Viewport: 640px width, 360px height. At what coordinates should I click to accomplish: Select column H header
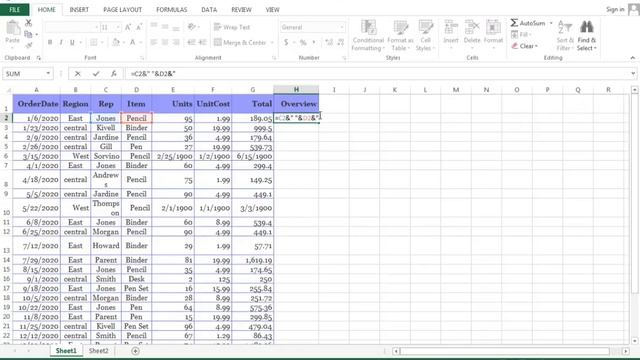(x=296, y=89)
